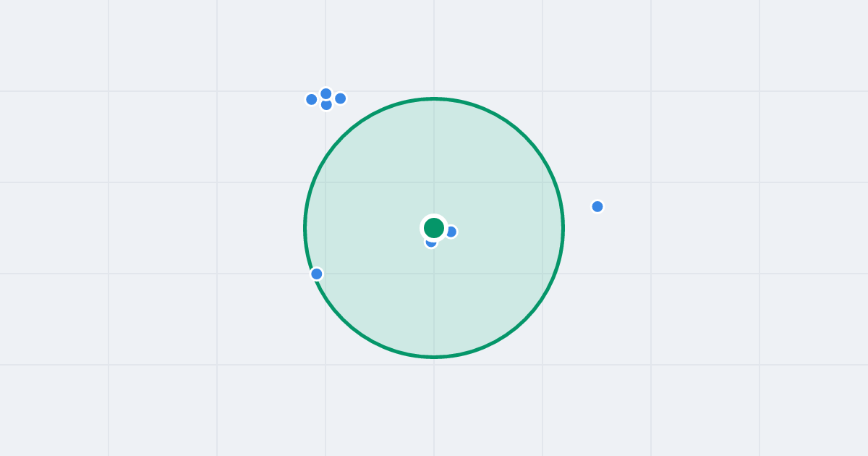The width and height of the screenshot is (868, 456).
Task: Click the bottommost point of the green circle outline
Action: [x=434, y=357]
